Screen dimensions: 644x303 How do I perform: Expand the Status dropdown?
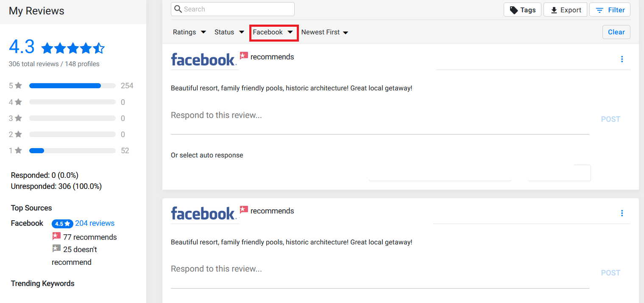(x=229, y=32)
